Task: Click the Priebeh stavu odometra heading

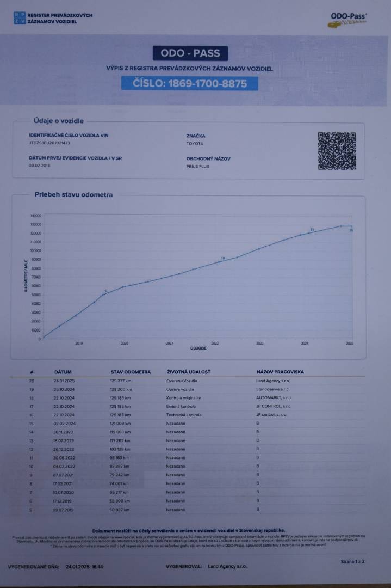Action: click(x=73, y=194)
